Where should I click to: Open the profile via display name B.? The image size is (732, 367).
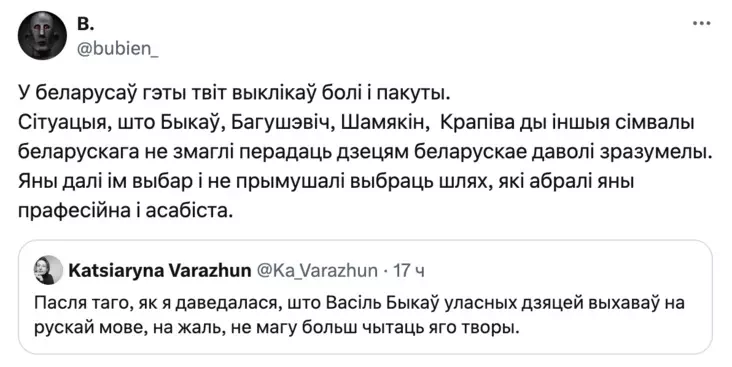pos(85,25)
